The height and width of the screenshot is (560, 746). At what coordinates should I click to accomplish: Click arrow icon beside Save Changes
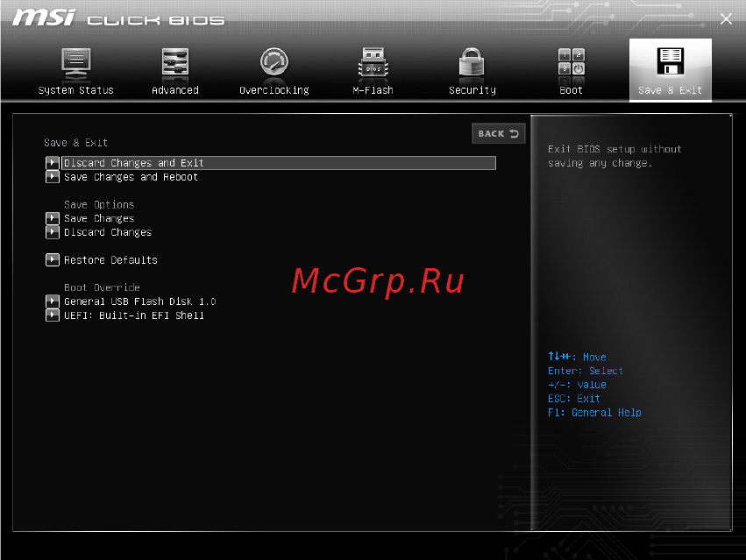click(53, 218)
